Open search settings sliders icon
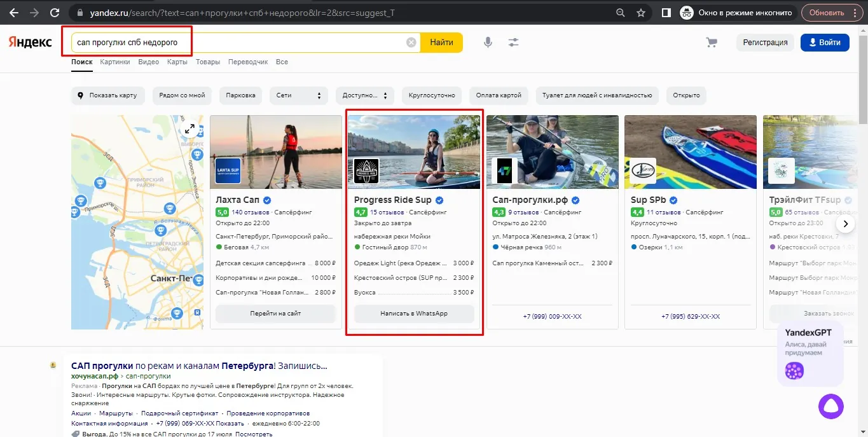868x437 pixels. click(x=513, y=43)
